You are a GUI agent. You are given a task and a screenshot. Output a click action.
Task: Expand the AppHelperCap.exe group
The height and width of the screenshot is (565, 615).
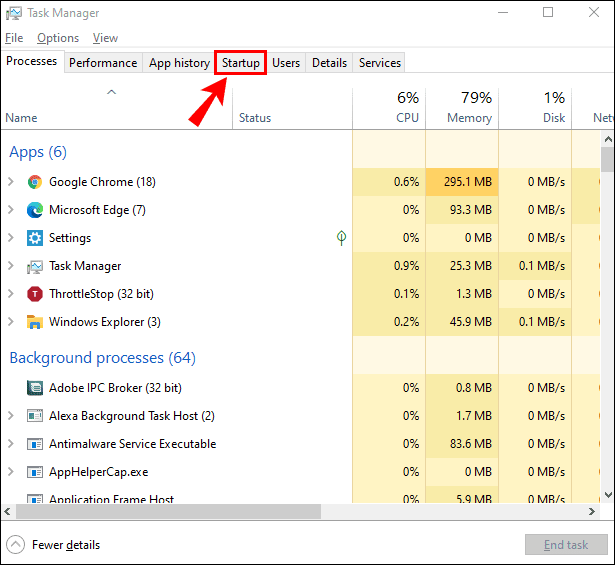click(x=11, y=472)
